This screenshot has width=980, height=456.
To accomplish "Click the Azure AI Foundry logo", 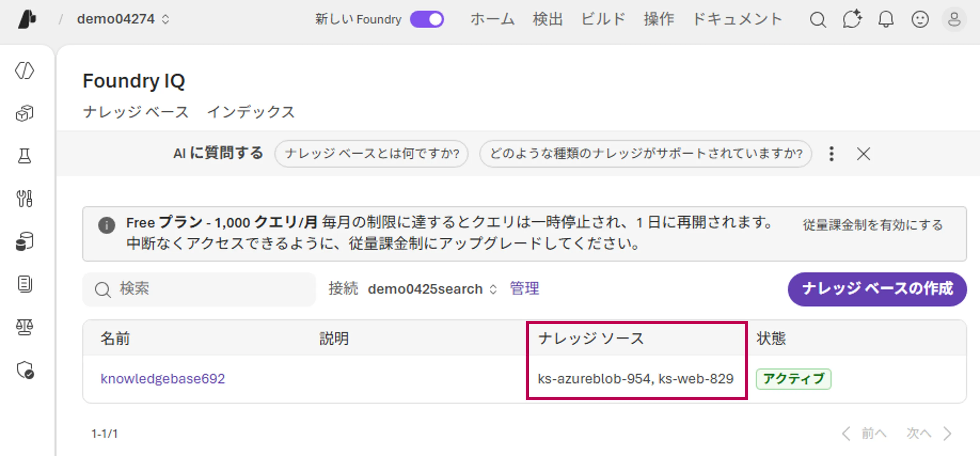I will point(27,19).
